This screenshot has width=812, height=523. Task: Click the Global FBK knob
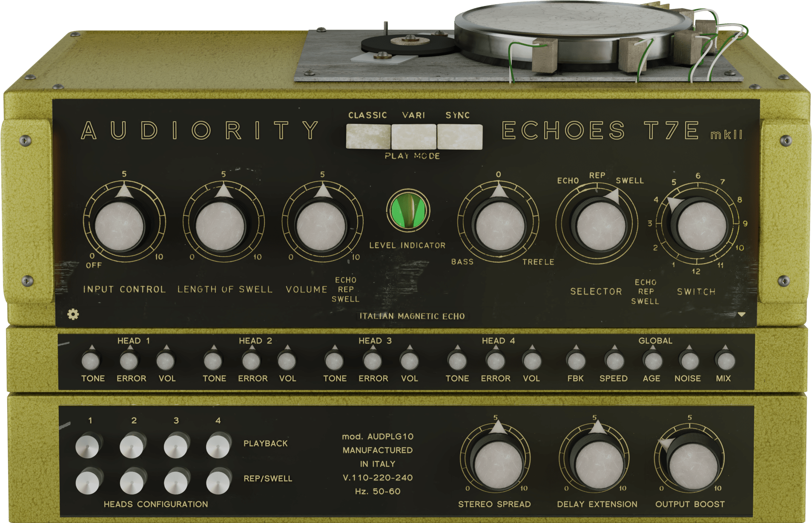[576, 360]
